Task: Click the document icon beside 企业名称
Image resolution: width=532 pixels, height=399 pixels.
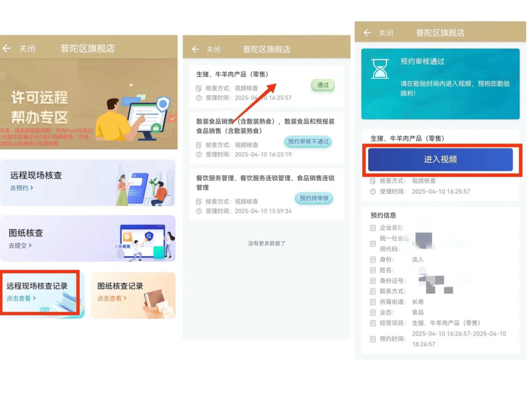Action: (x=373, y=228)
